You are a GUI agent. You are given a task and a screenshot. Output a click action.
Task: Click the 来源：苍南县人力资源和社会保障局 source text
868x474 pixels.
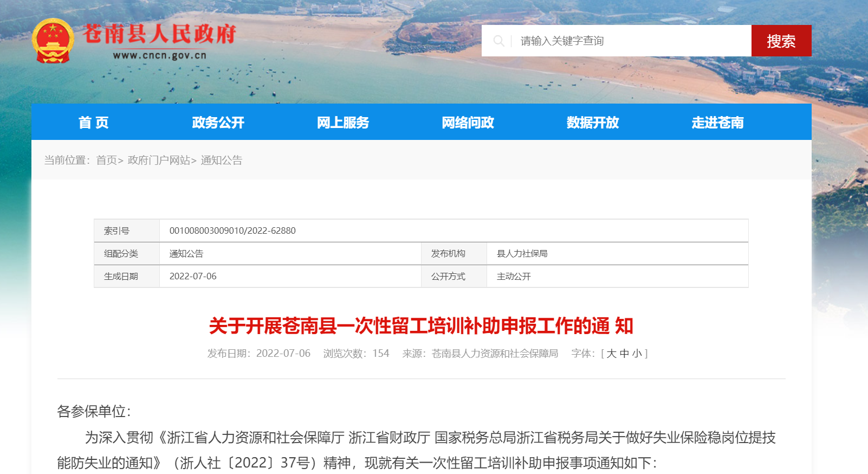(480, 354)
